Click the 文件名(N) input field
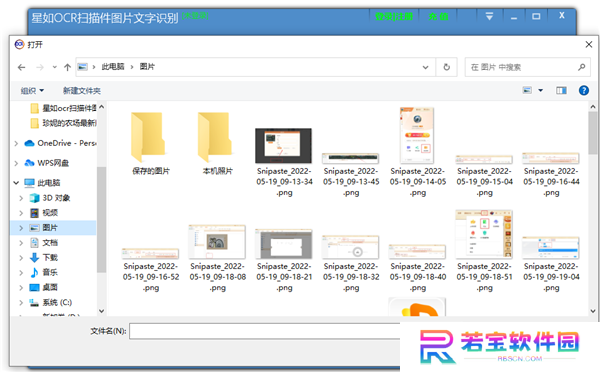Screen dimensions: 600x372 (265, 331)
